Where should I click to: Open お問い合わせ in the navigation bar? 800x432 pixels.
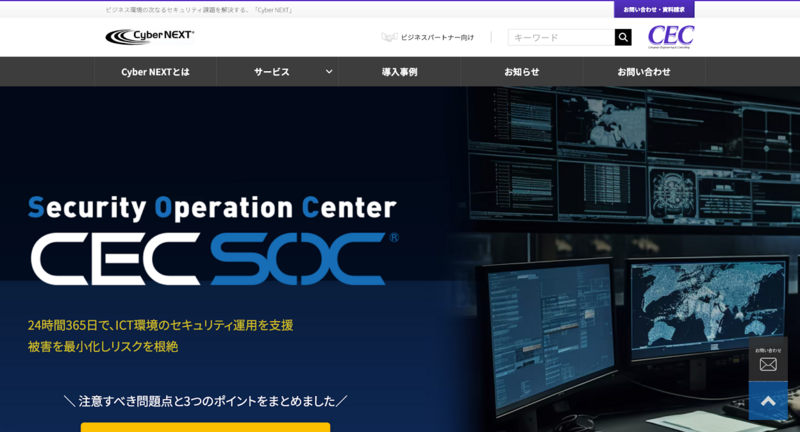point(644,72)
